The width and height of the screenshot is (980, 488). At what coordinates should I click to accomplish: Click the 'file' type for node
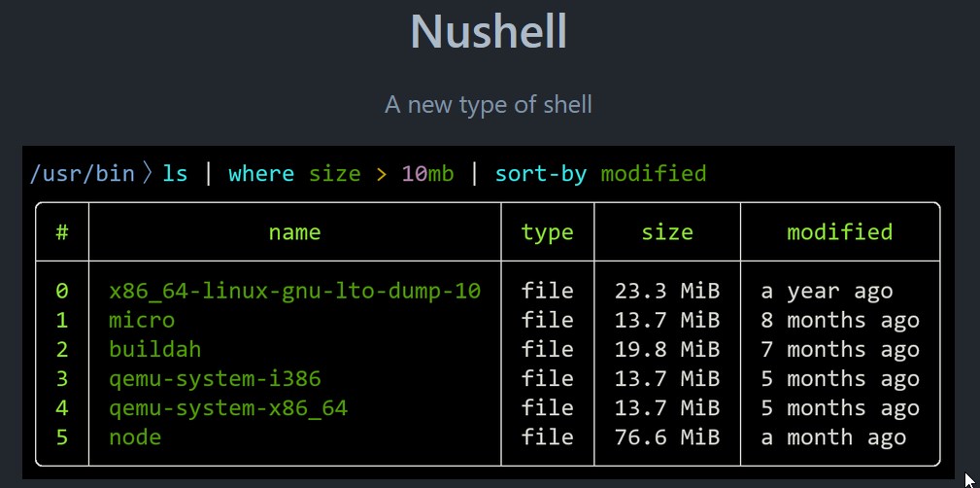(x=547, y=436)
